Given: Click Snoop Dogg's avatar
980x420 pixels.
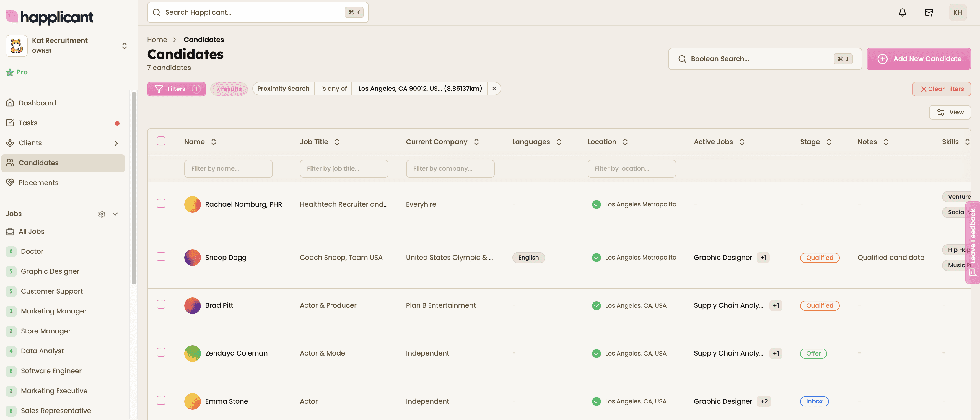Looking at the screenshot, I should (193, 258).
